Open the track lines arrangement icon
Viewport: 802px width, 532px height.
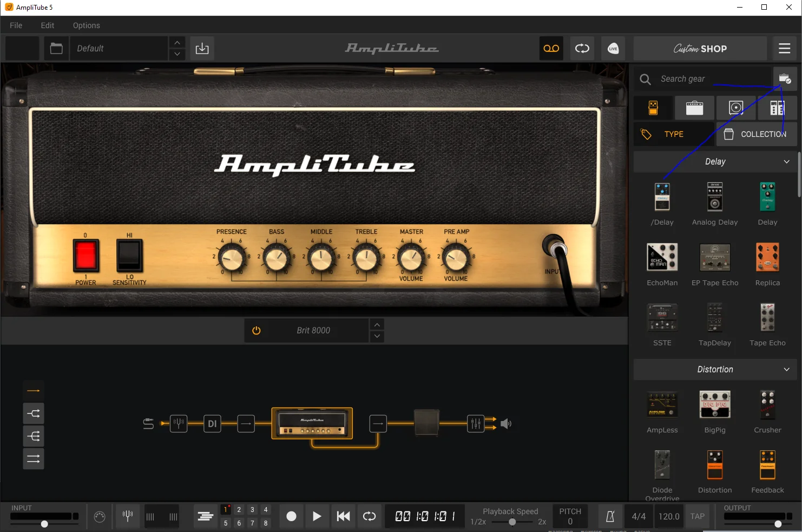(x=205, y=516)
